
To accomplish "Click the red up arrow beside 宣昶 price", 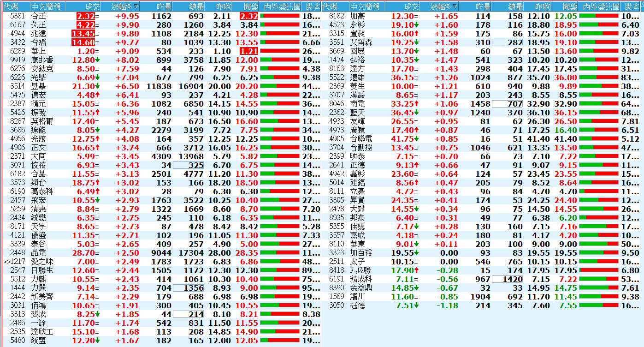I will [x=417, y=34].
